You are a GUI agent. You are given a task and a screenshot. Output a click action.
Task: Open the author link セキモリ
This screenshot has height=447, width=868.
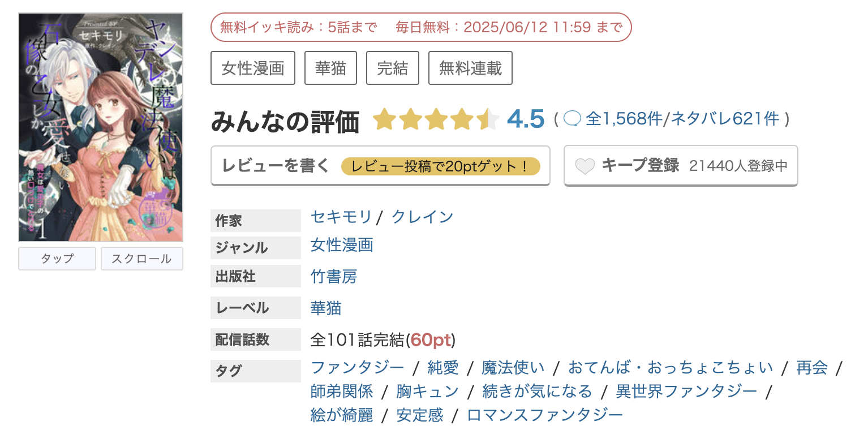(341, 216)
